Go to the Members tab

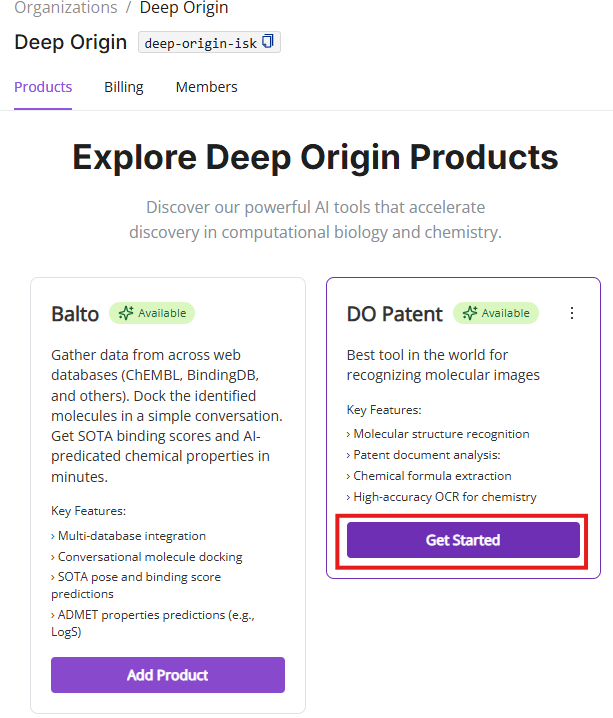[x=206, y=87]
